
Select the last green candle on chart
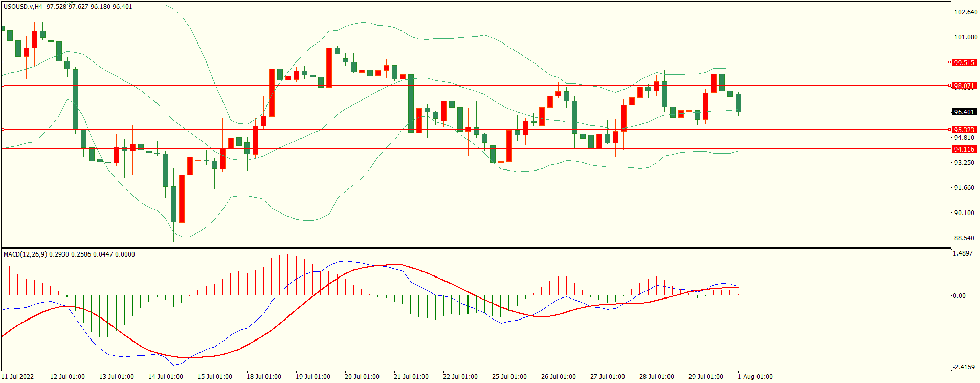[738, 102]
